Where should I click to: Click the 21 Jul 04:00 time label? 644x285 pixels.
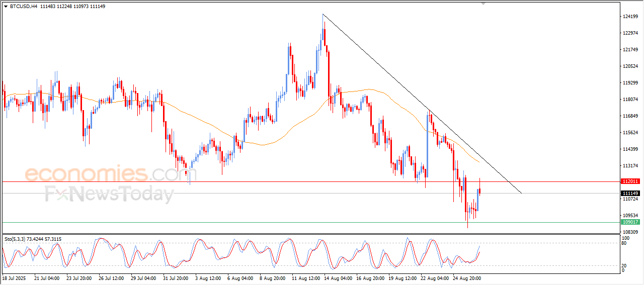point(47,278)
